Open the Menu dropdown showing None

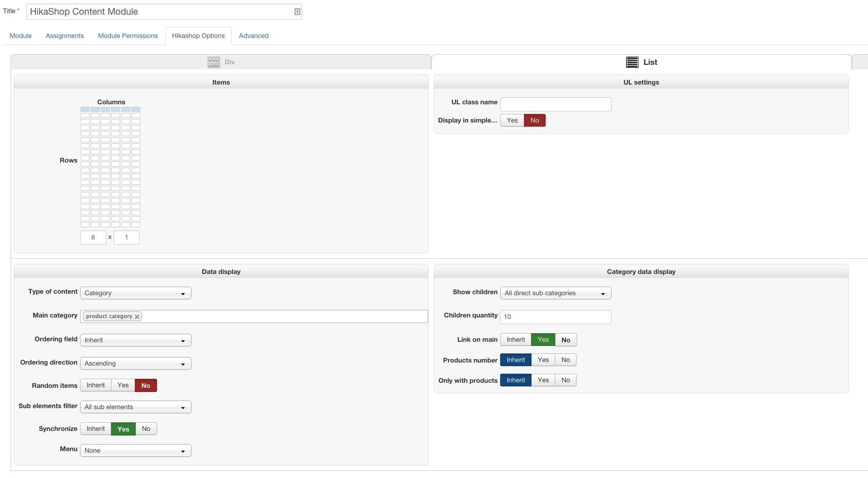click(135, 451)
